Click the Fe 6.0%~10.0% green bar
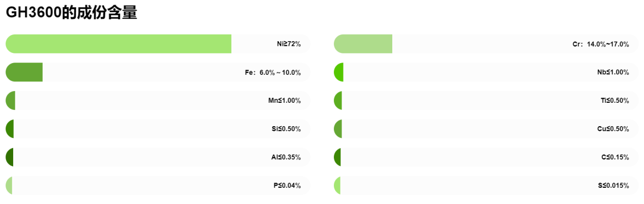 (24, 72)
